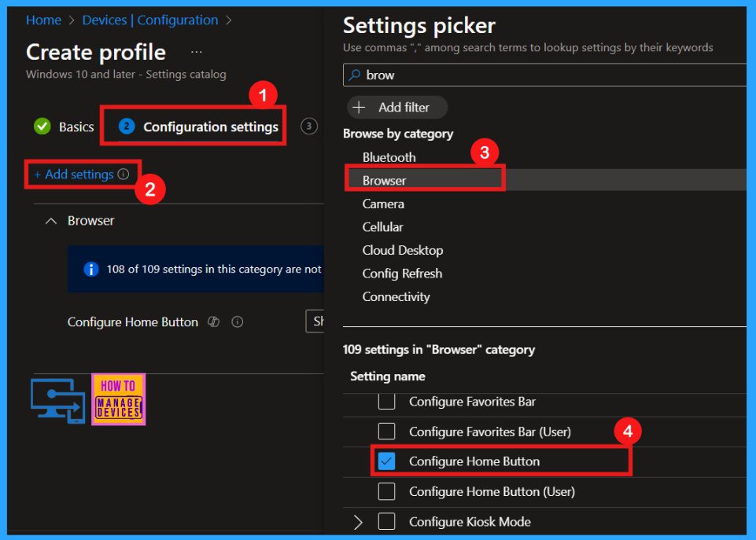
Task: Open the Devices | Configuration breadcrumb
Action: click(x=150, y=20)
